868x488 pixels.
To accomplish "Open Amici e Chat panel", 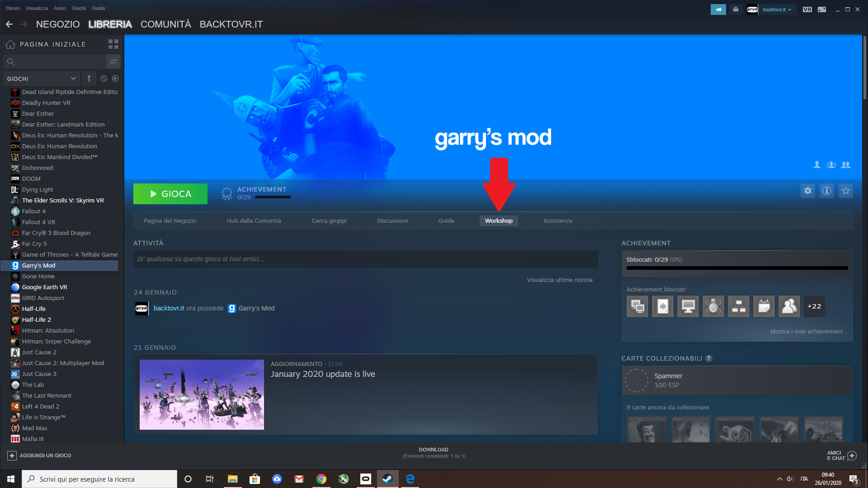I will click(841, 455).
